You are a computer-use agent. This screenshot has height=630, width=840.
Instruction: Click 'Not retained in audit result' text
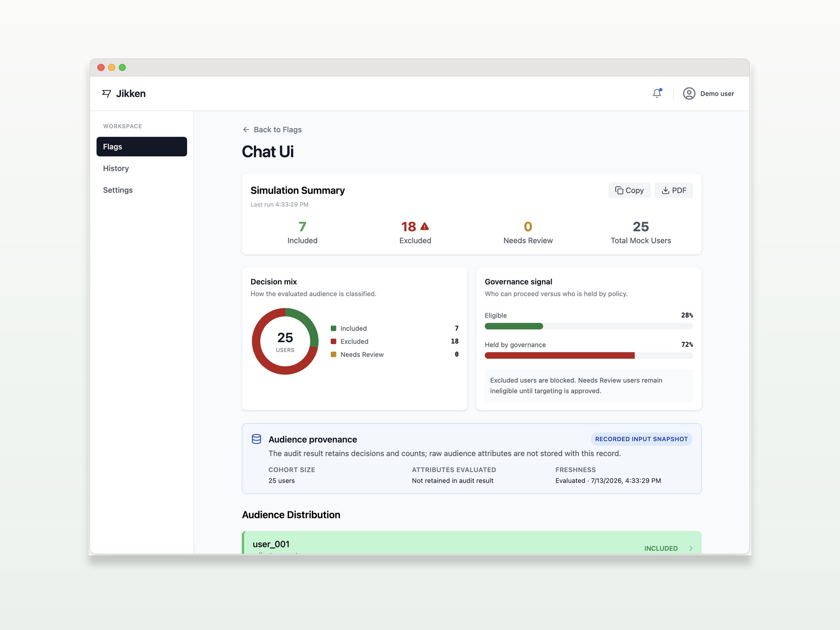click(x=453, y=481)
